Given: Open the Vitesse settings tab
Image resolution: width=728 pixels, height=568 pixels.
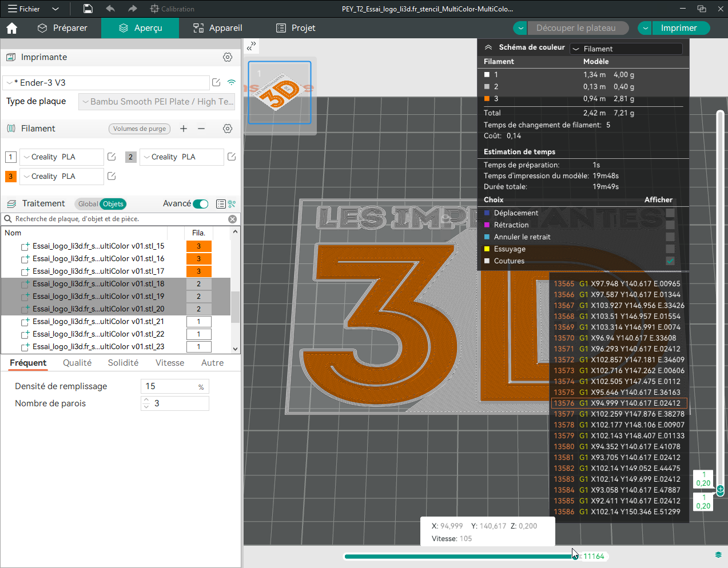Looking at the screenshot, I should [170, 363].
